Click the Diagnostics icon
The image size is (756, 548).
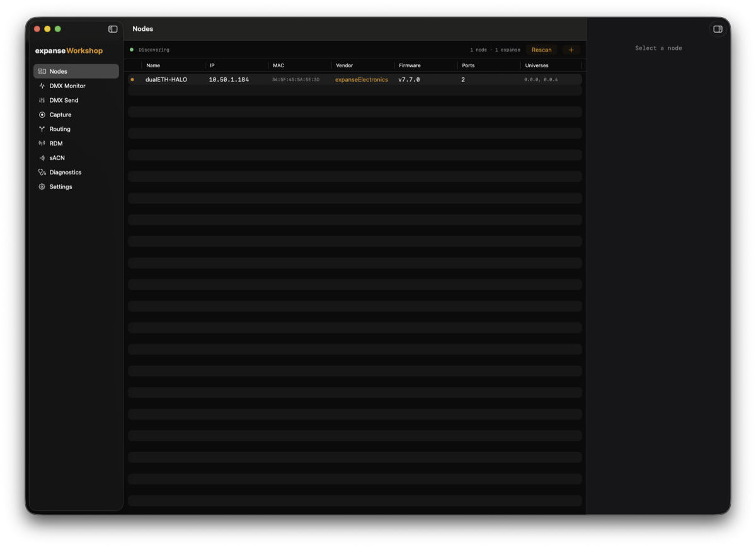[x=42, y=172]
